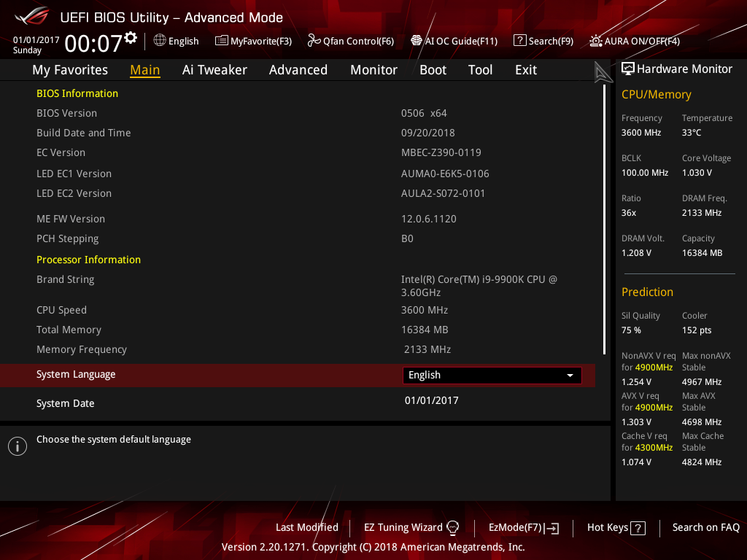Viewport: 747px width, 560px height.
Task: Click ME FW Version value 12.0.6.1120
Action: point(429,219)
